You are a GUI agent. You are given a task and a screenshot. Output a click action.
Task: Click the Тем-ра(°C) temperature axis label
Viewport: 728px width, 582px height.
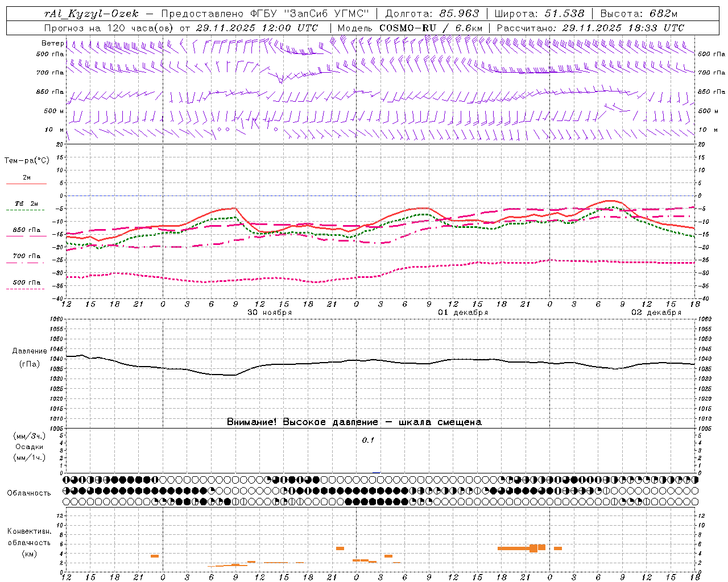27,161
